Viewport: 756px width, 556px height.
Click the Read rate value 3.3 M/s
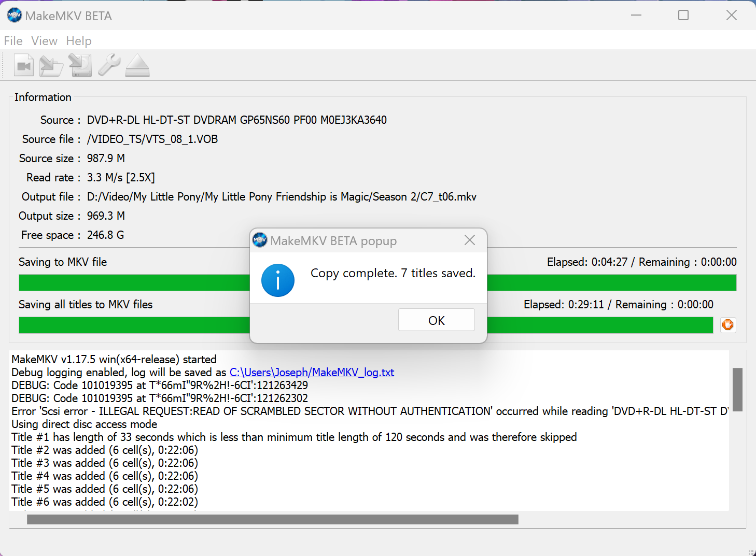click(121, 178)
